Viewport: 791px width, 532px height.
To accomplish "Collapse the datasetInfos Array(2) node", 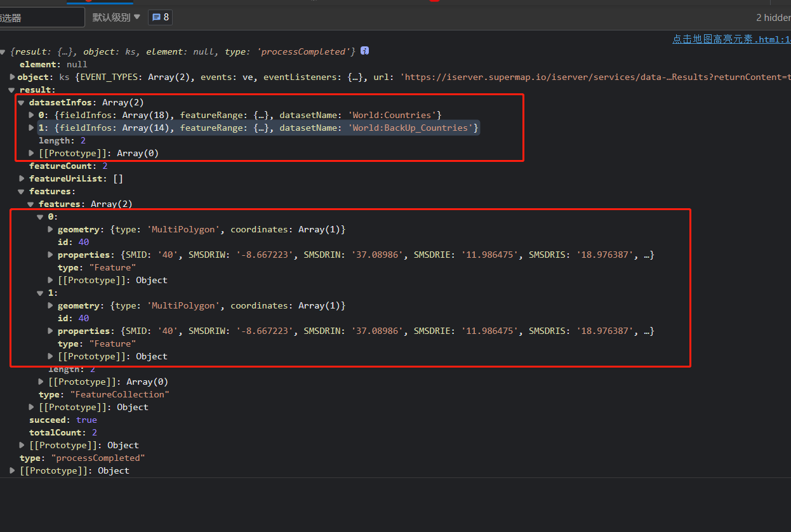I will click(22, 102).
